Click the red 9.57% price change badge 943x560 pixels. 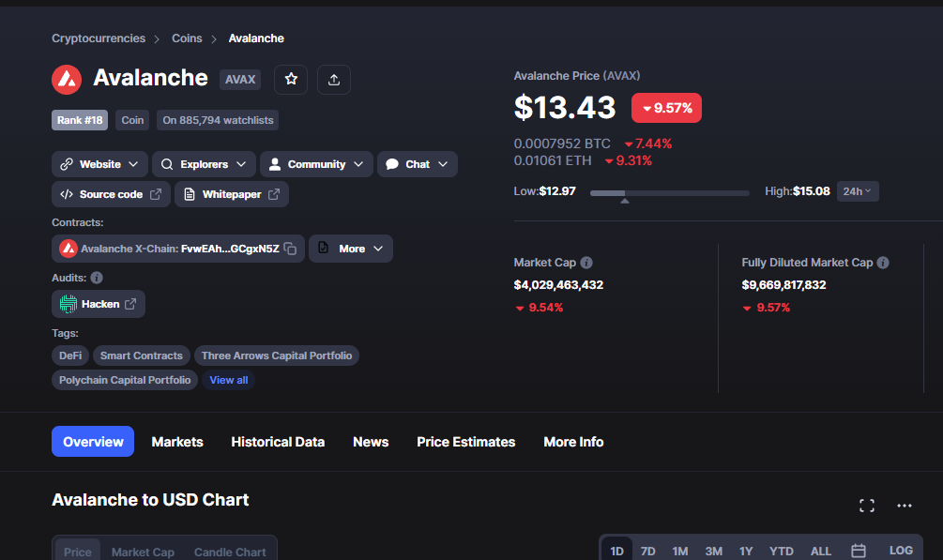[666, 108]
